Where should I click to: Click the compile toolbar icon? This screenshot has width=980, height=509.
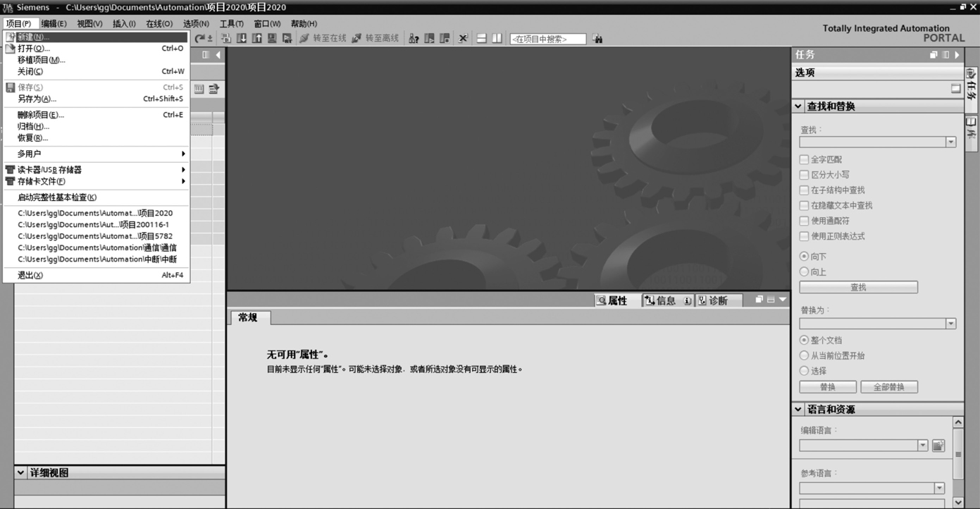[228, 38]
